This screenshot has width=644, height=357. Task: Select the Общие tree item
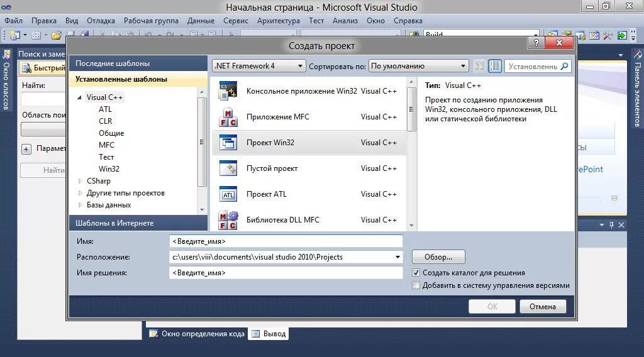111,133
